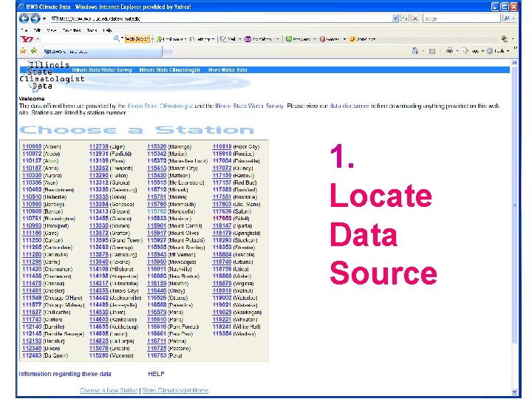Screen dimensions: 532x399
Task: Click the browser Back arrow button
Action: pyautogui.click(x=24, y=18)
